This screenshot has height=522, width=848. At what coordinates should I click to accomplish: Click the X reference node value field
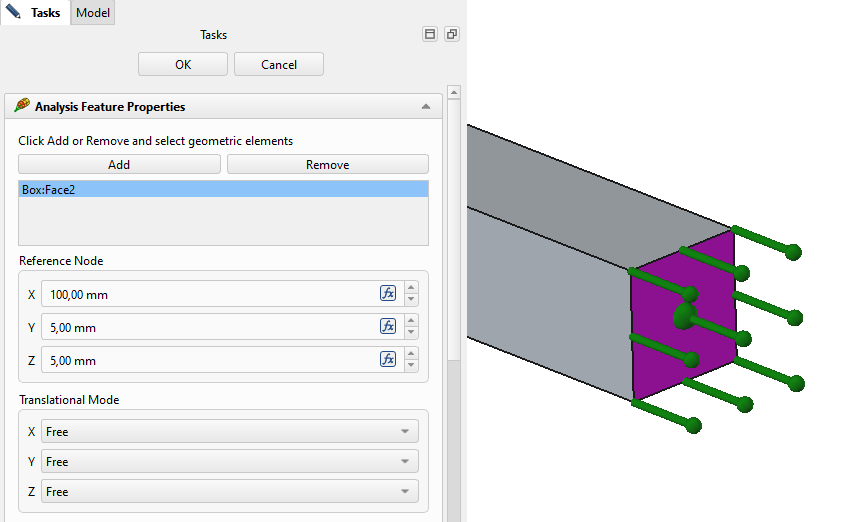(208, 294)
